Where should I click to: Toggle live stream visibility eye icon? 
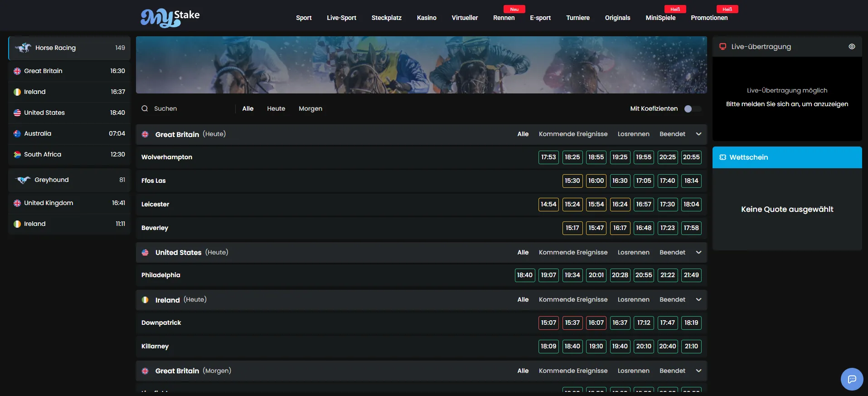pyautogui.click(x=852, y=47)
